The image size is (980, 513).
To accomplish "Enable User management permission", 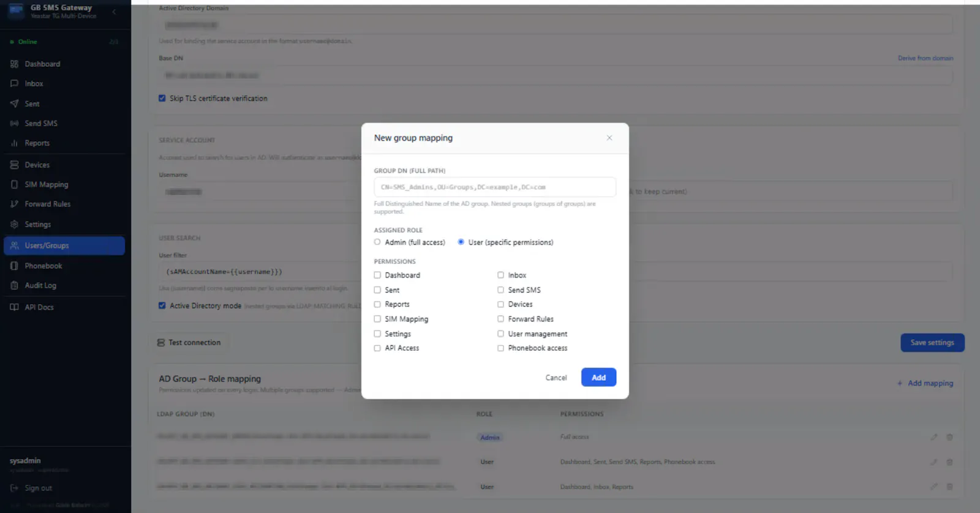I will point(500,334).
